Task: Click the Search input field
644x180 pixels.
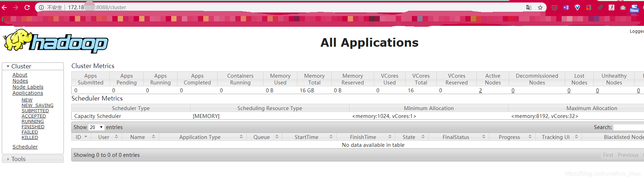Action: click(x=629, y=127)
